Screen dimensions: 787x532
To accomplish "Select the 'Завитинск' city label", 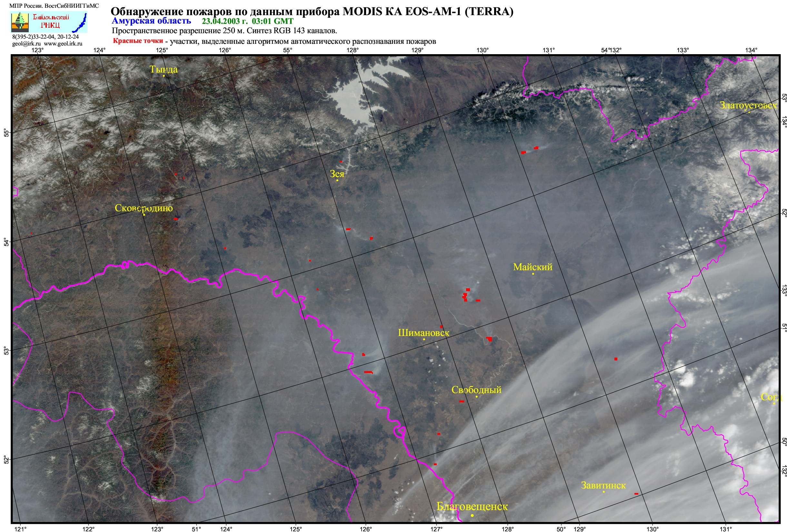I will pyautogui.click(x=603, y=485).
